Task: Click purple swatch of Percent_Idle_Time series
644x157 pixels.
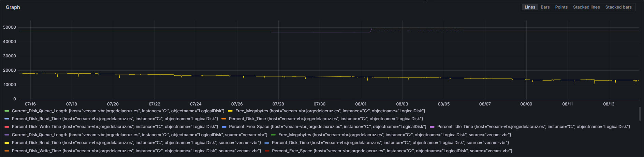Action: [432, 127]
